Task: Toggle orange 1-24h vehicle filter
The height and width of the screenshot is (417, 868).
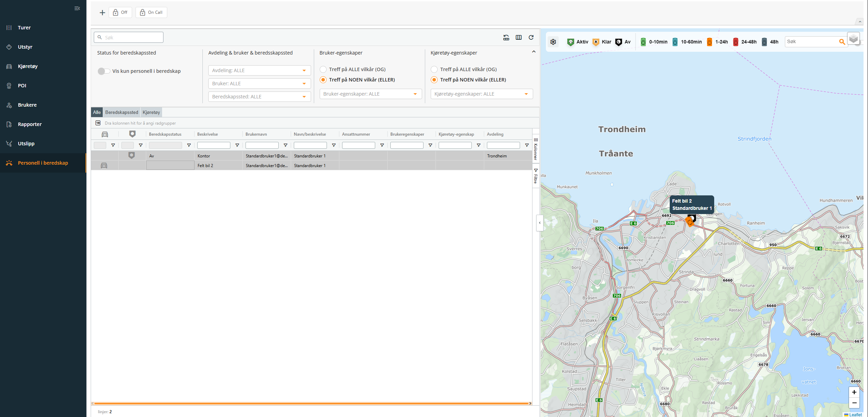Action: (709, 42)
